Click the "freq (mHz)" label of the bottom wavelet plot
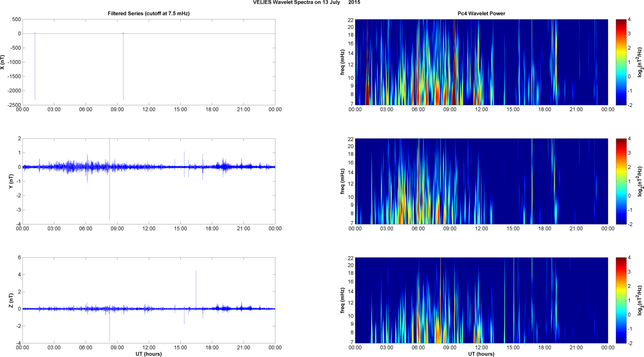The width and height of the screenshot is (644, 357). tap(343, 300)
